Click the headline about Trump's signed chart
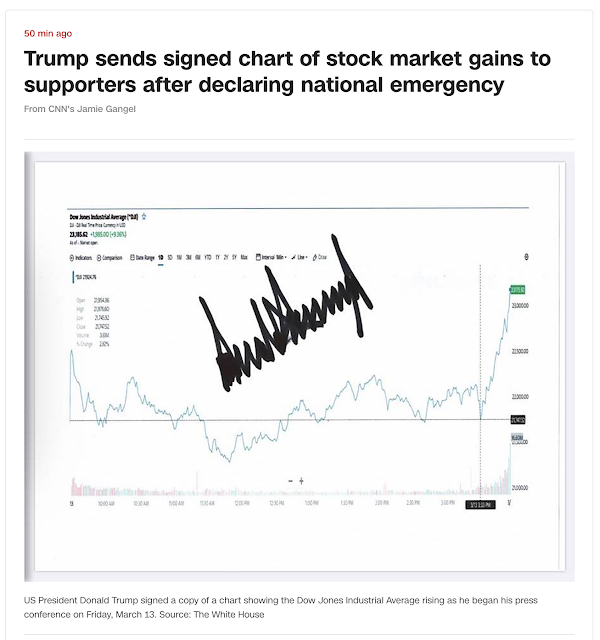 click(286, 72)
